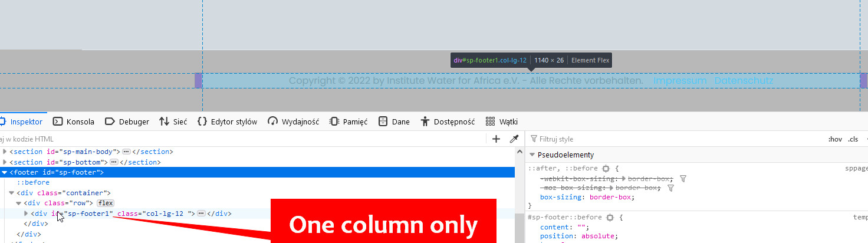
Task: Expand -webkit-box-sizing value arrow
Action: click(x=624, y=178)
